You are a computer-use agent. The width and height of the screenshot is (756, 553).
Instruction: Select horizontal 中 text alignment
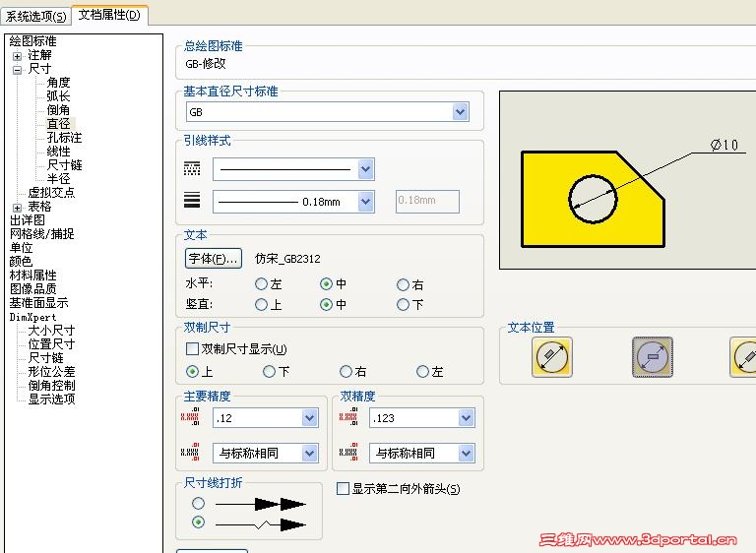coord(327,284)
